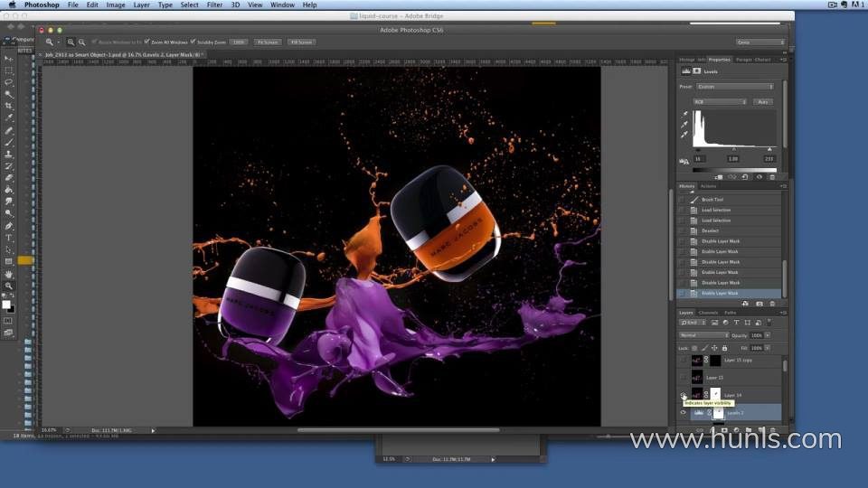Open the Zoom tool preset picker arrow

58,42
